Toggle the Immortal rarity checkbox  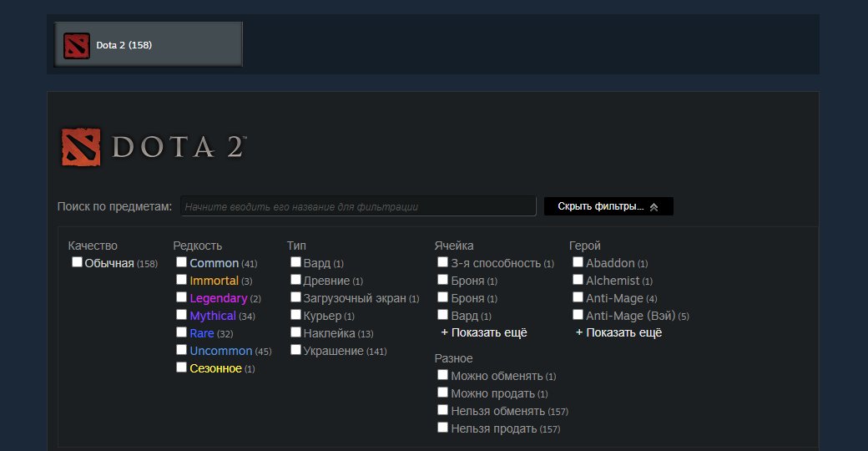tap(182, 280)
